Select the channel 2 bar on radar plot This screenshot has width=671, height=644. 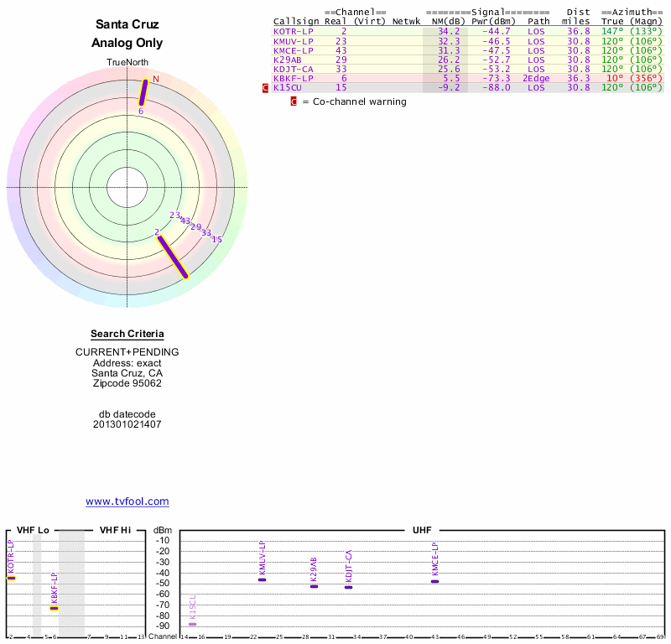point(174,257)
